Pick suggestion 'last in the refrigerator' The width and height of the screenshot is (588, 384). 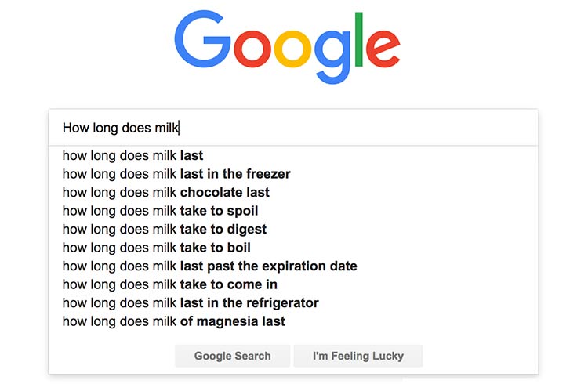[294, 302]
